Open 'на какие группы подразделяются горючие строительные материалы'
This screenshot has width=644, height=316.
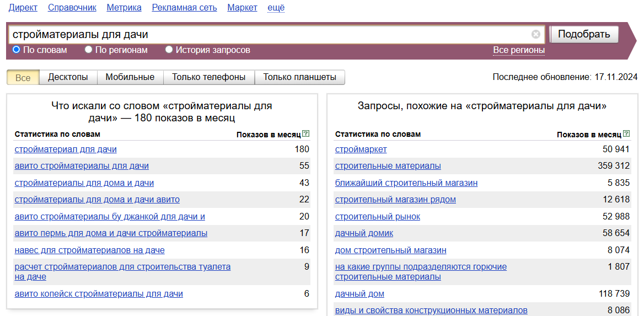[421, 272]
